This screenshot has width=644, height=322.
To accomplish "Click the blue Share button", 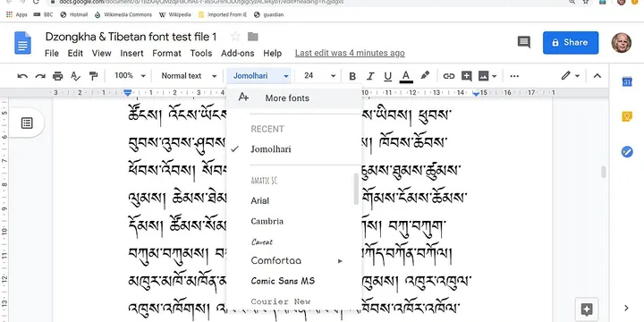I will tap(571, 43).
